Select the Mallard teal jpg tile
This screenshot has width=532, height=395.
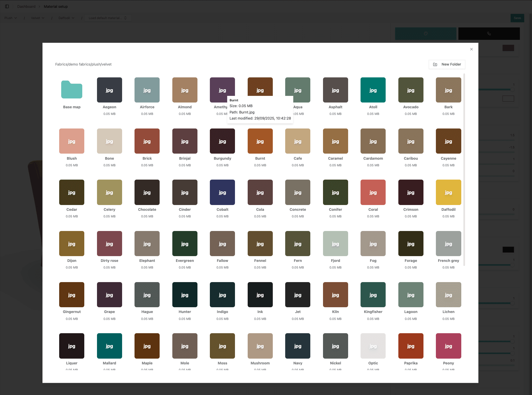109,346
